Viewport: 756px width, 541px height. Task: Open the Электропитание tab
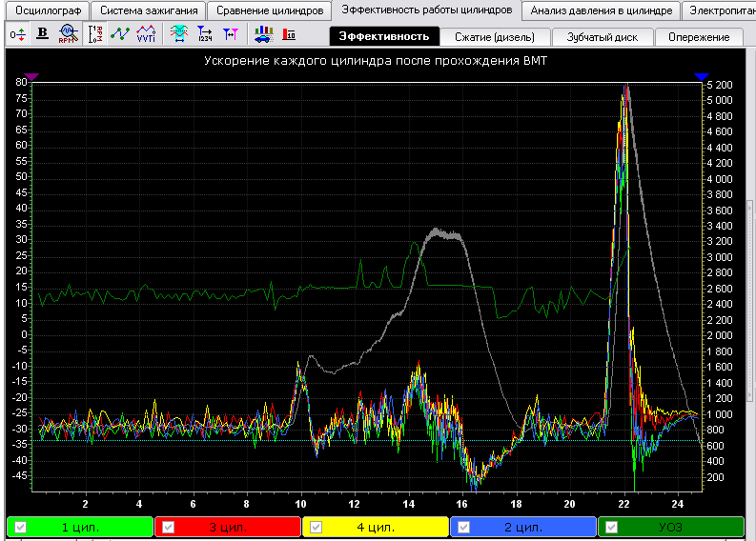(719, 10)
